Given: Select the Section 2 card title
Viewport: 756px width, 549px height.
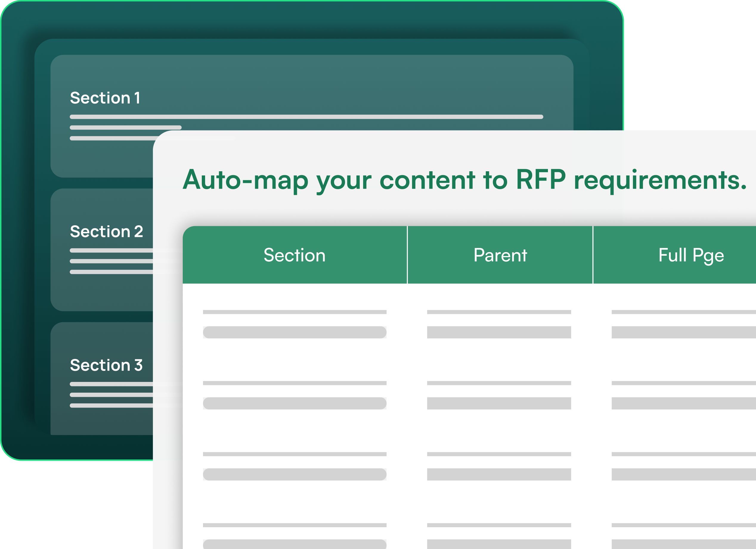Looking at the screenshot, I should pyautogui.click(x=106, y=232).
